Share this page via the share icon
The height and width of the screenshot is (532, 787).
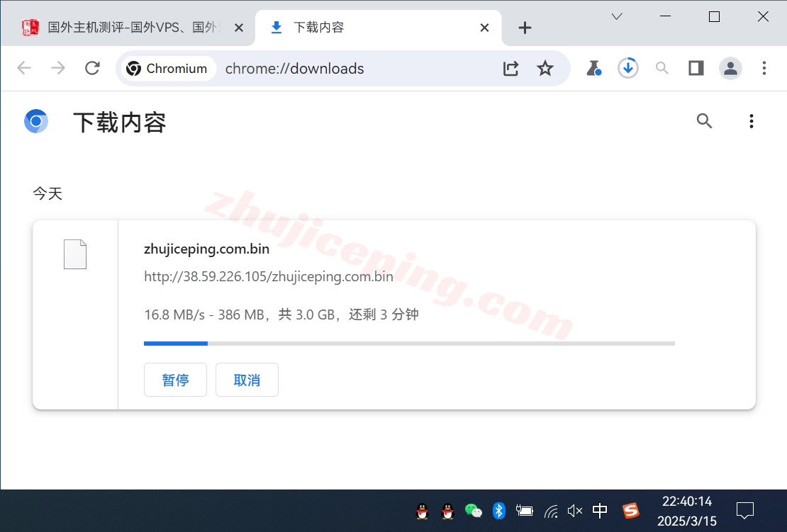tap(511, 68)
